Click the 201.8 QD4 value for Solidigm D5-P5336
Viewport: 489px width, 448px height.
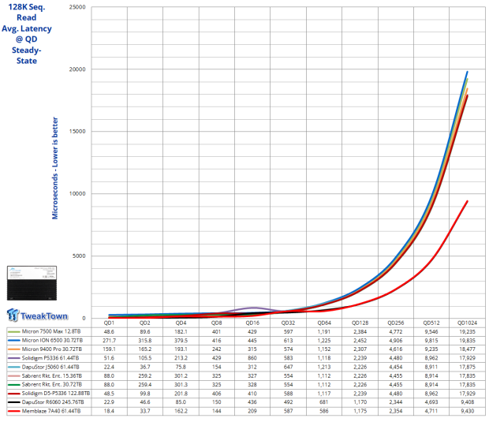[181, 394]
